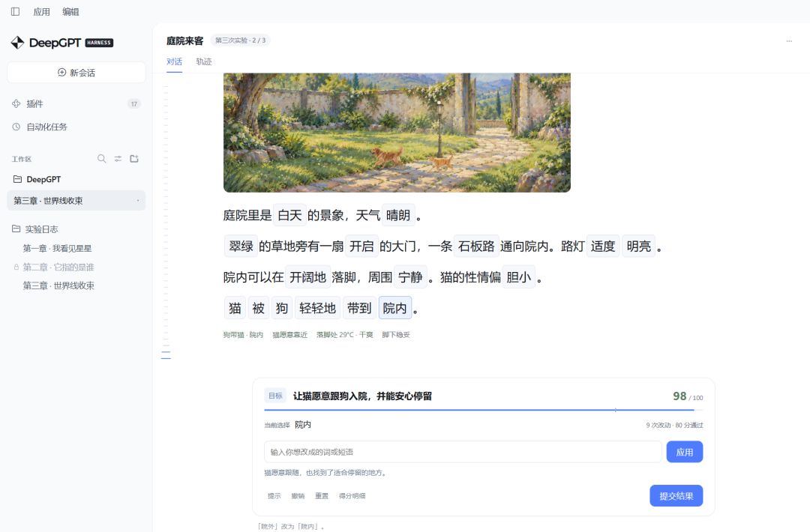Image resolution: width=810 pixels, height=532 pixels.
Task: Select the 开启 gate-state chip
Action: [361, 246]
